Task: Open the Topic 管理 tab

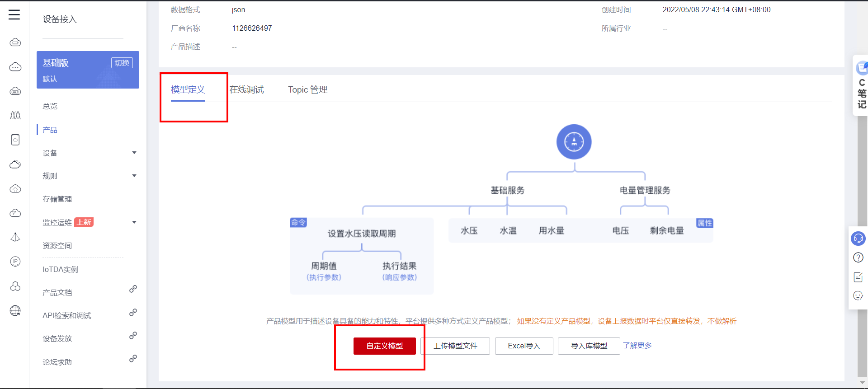Action: 308,89
